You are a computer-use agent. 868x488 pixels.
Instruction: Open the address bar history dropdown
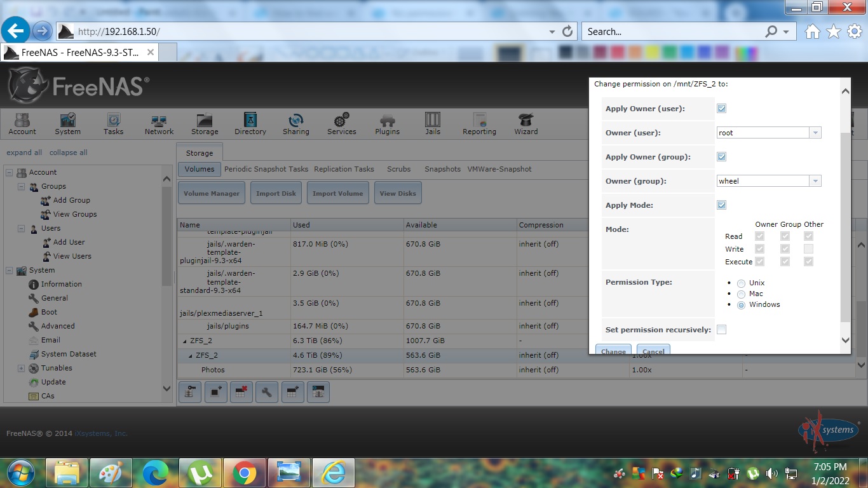[552, 31]
